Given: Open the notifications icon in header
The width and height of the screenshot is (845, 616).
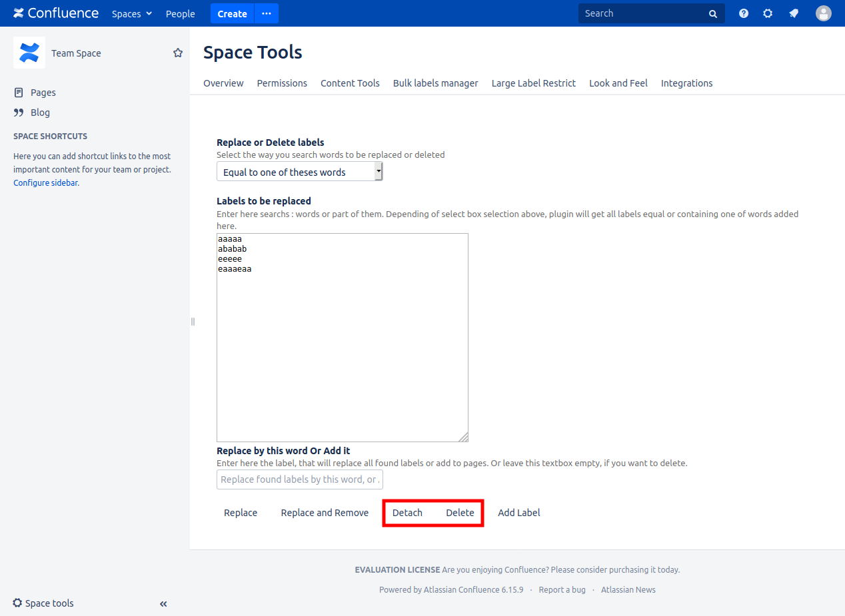Looking at the screenshot, I should point(794,13).
